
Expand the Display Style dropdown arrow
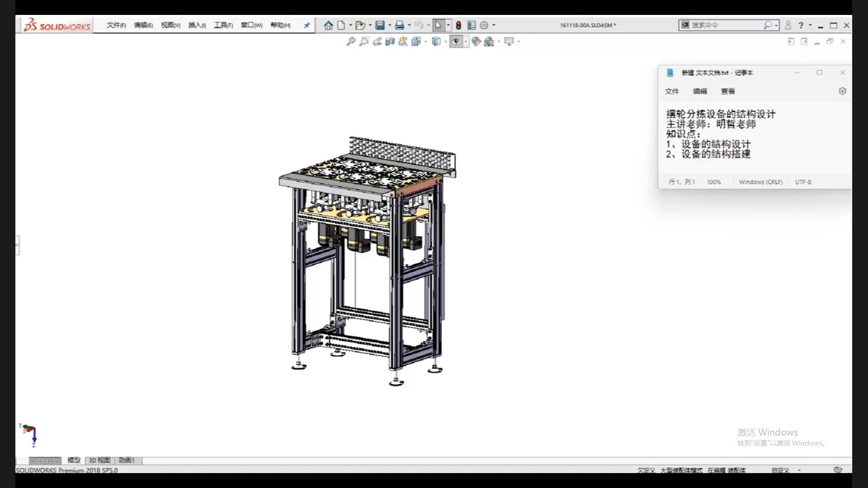pos(445,42)
